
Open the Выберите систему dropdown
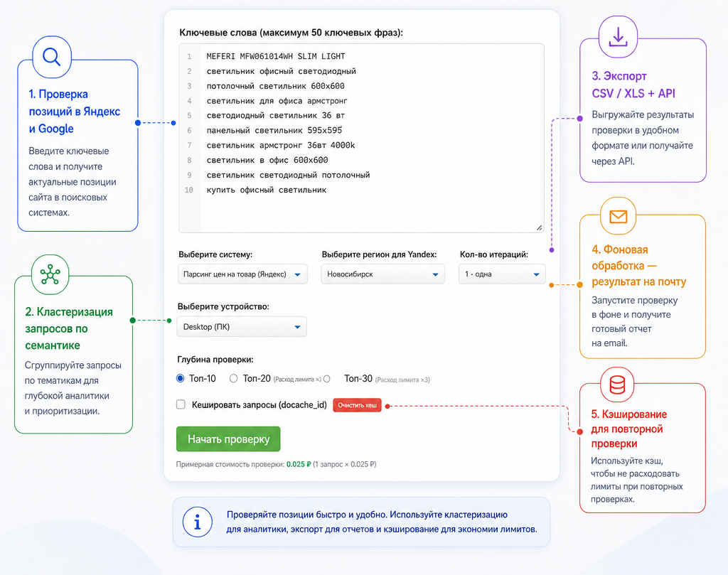tap(242, 274)
